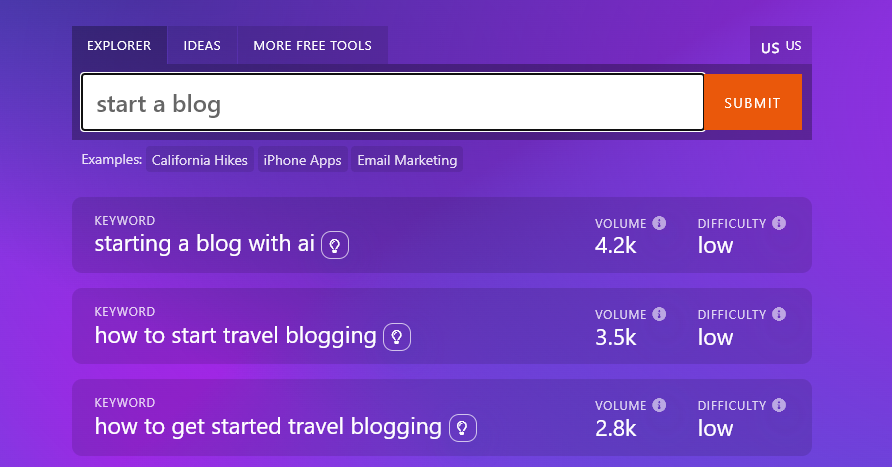The height and width of the screenshot is (467, 892).
Task: Click lightbulb icon beside 'how to get started travel blogging'
Action: coord(463,427)
